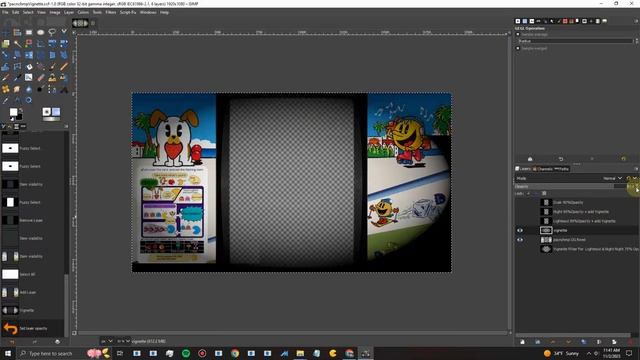Open the Script-Fu menu
Image resolution: width=640 pixels, height=360 pixels.
click(128, 13)
